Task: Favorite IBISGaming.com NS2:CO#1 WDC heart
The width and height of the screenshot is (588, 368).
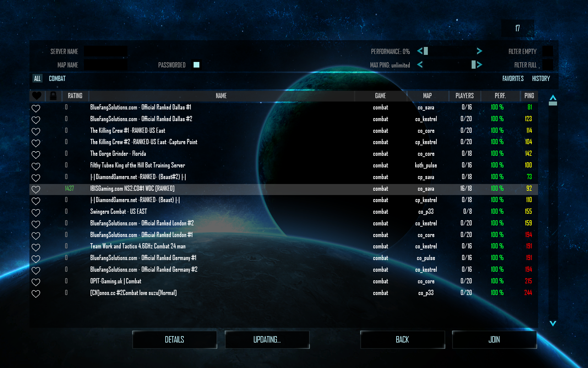Action: (x=36, y=190)
